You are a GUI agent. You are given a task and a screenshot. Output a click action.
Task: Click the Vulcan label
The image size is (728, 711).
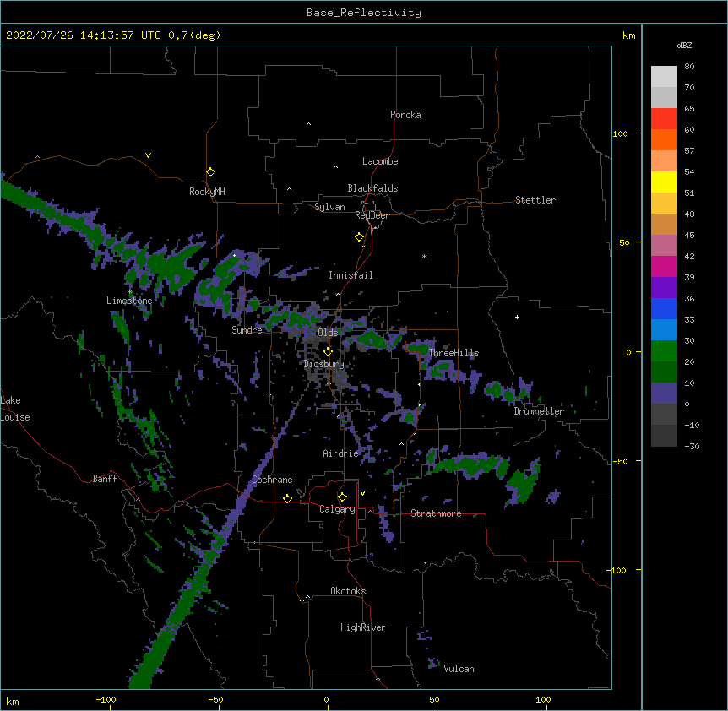(459, 669)
